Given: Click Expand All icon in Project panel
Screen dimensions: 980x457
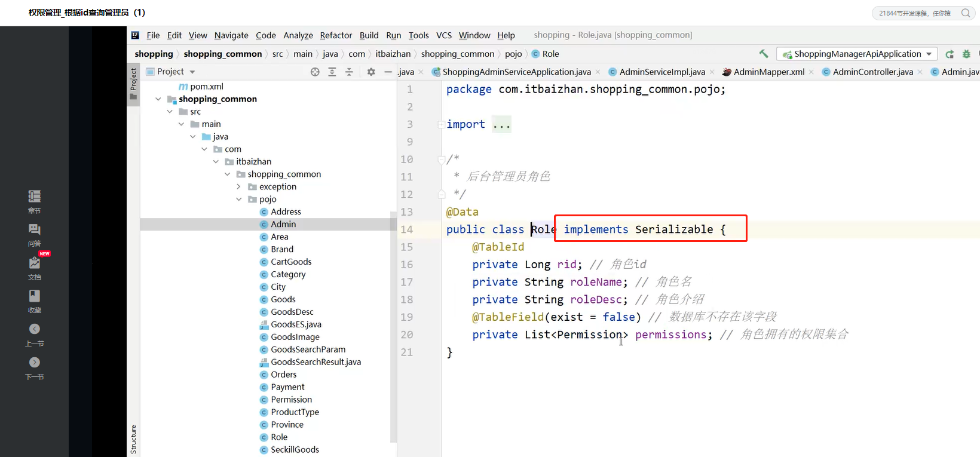Looking at the screenshot, I should [x=332, y=72].
